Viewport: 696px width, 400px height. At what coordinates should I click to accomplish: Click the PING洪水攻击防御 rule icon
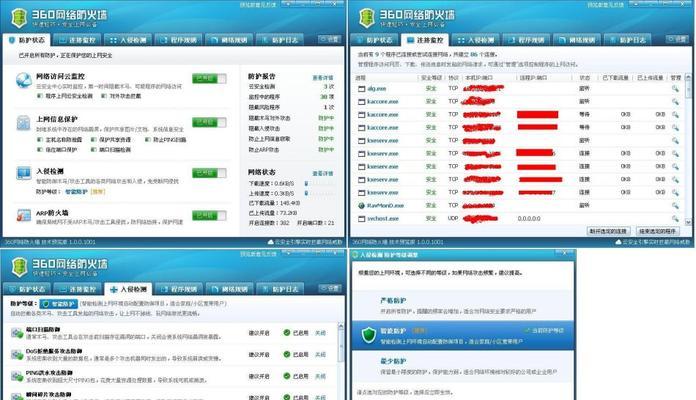click(17, 376)
